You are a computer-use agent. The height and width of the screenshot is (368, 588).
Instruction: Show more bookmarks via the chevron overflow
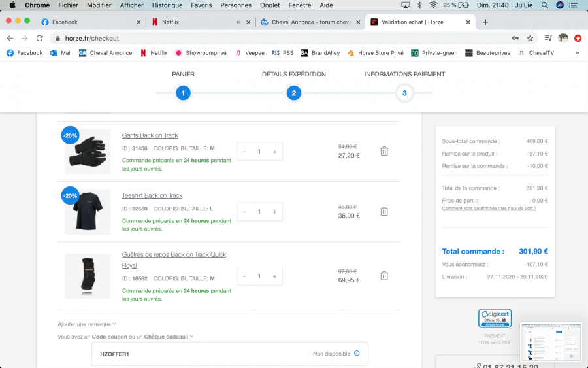tap(577, 53)
